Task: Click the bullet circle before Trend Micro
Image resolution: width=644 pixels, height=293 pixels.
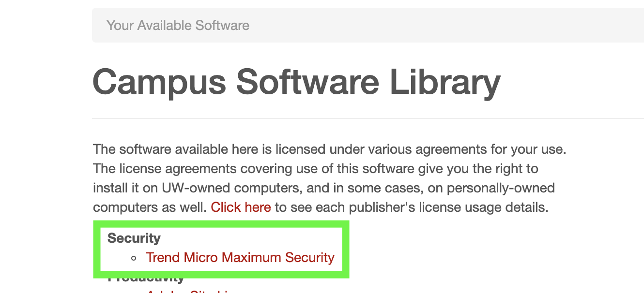Action: pyautogui.click(x=134, y=258)
